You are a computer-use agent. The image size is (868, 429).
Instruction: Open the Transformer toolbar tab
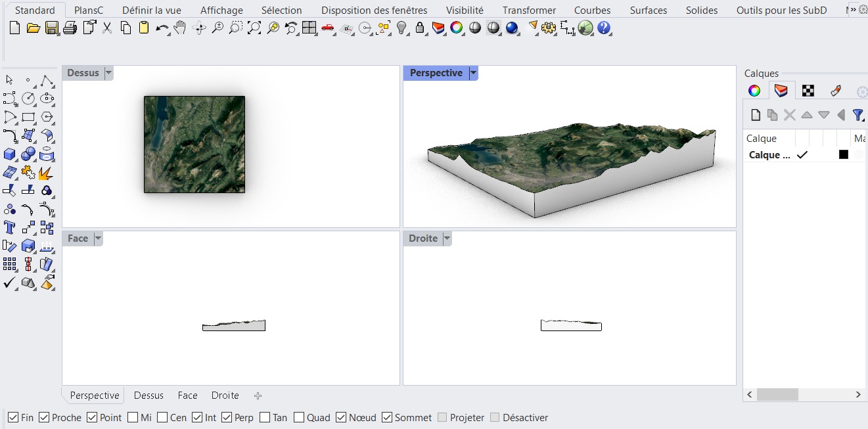529,11
